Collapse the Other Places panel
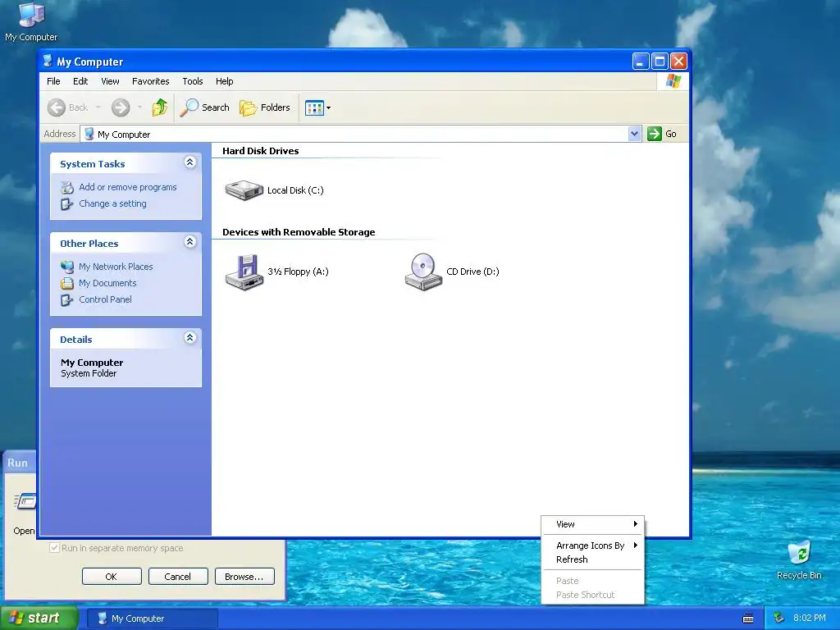This screenshot has width=840, height=630. (189, 242)
